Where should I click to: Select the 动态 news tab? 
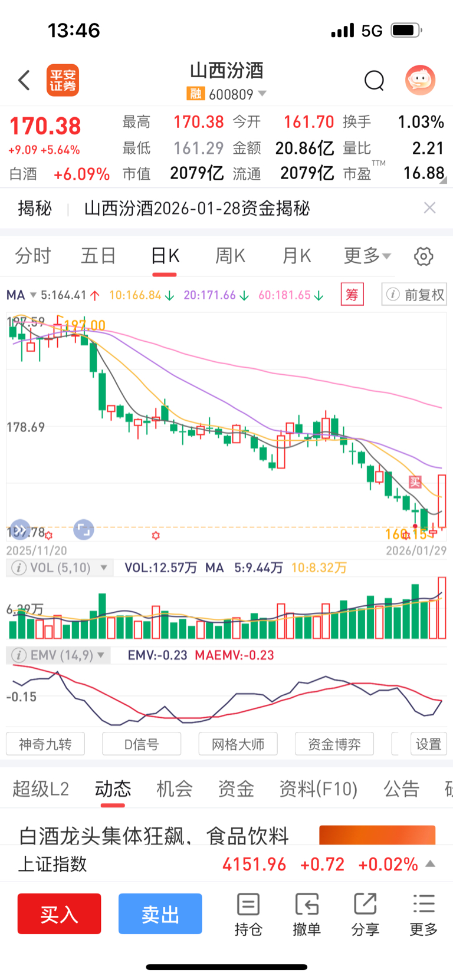click(x=113, y=788)
